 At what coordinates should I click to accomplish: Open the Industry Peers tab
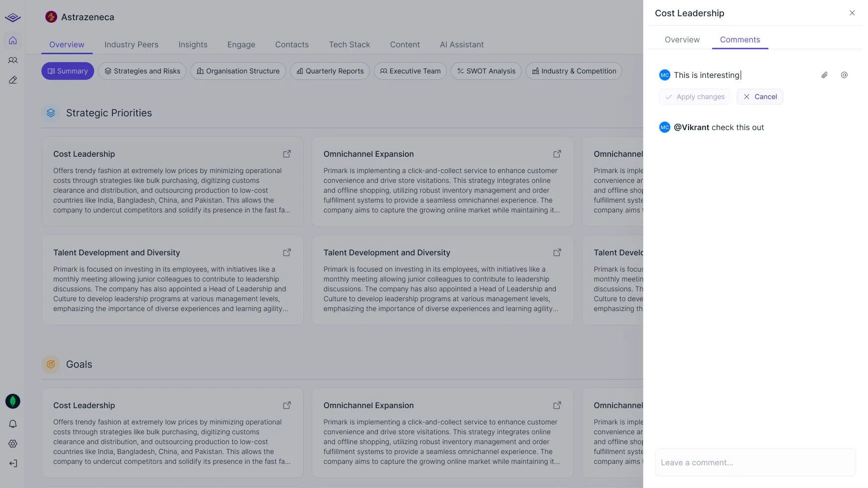pyautogui.click(x=132, y=44)
